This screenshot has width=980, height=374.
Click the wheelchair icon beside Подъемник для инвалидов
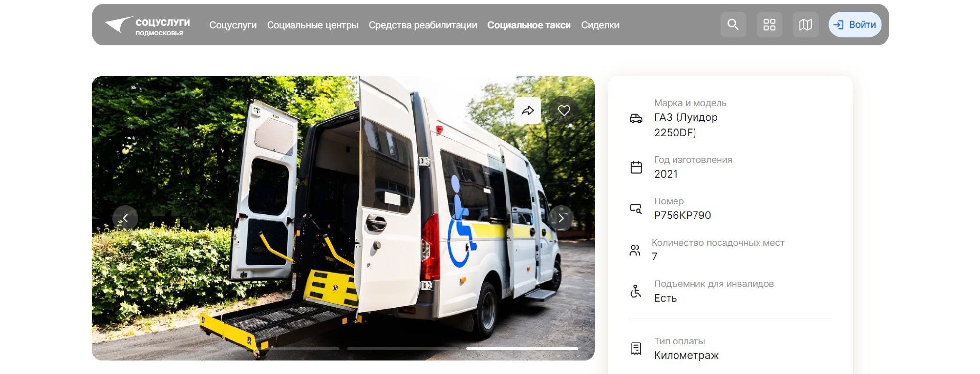(x=636, y=291)
